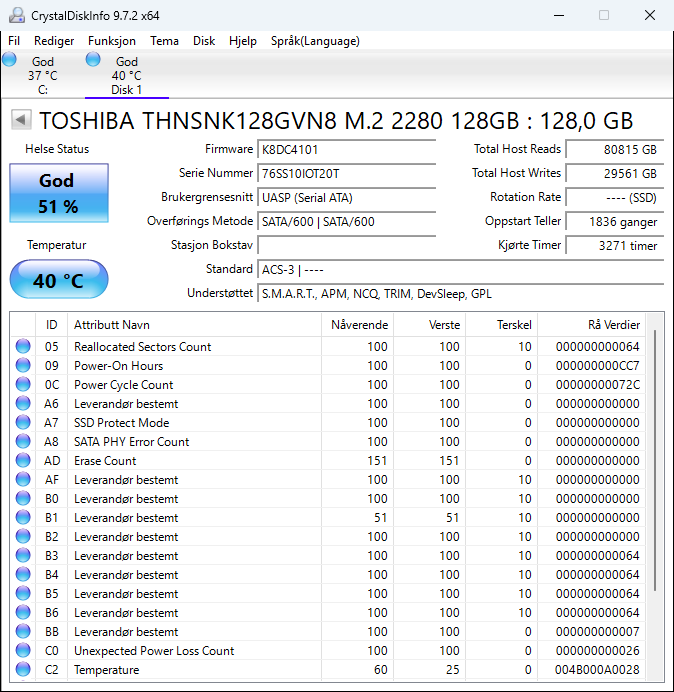Click the Overførings Metode field

[x=346, y=222]
